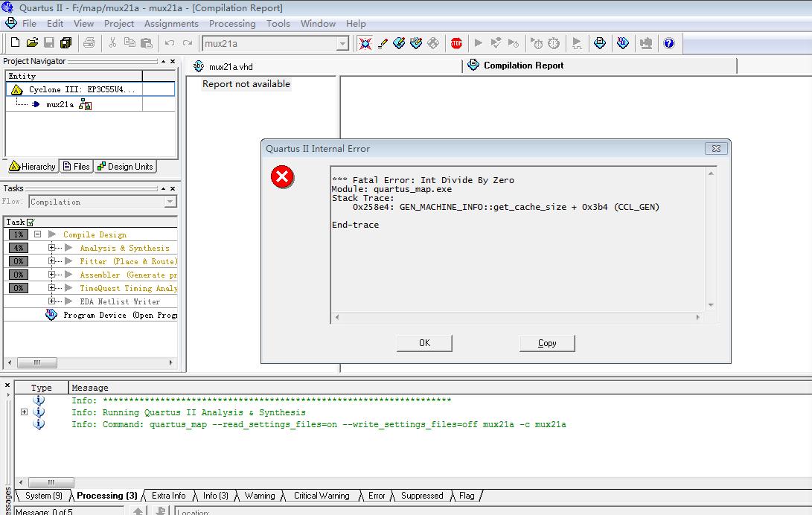Open the Project menu

pyautogui.click(x=118, y=24)
